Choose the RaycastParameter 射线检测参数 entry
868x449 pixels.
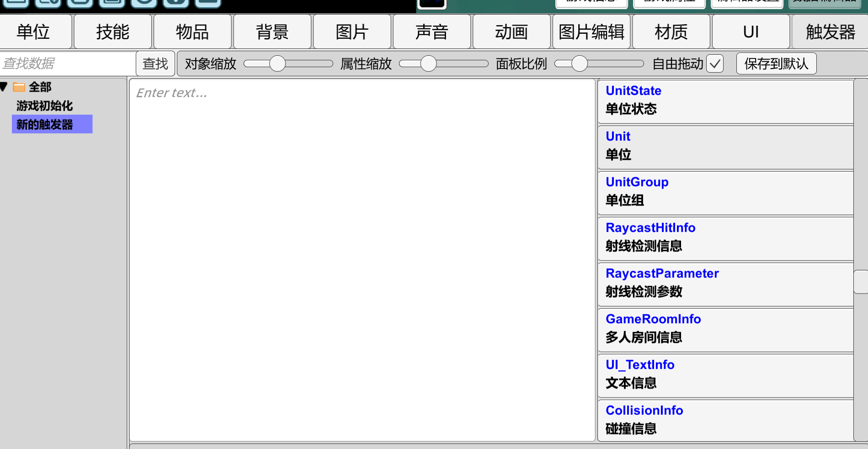coord(725,284)
